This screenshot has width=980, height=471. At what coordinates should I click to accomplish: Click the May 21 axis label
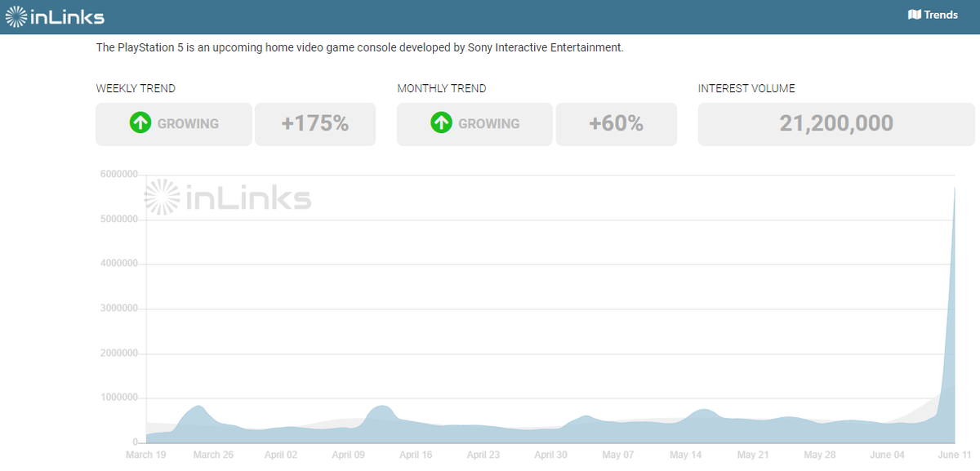(753, 455)
